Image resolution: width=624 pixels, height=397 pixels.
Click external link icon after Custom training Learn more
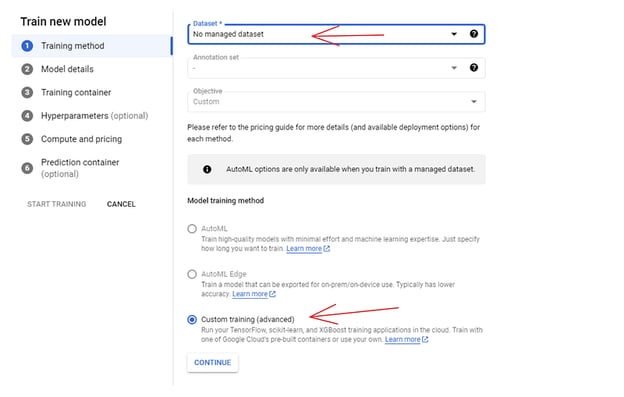tap(425, 339)
